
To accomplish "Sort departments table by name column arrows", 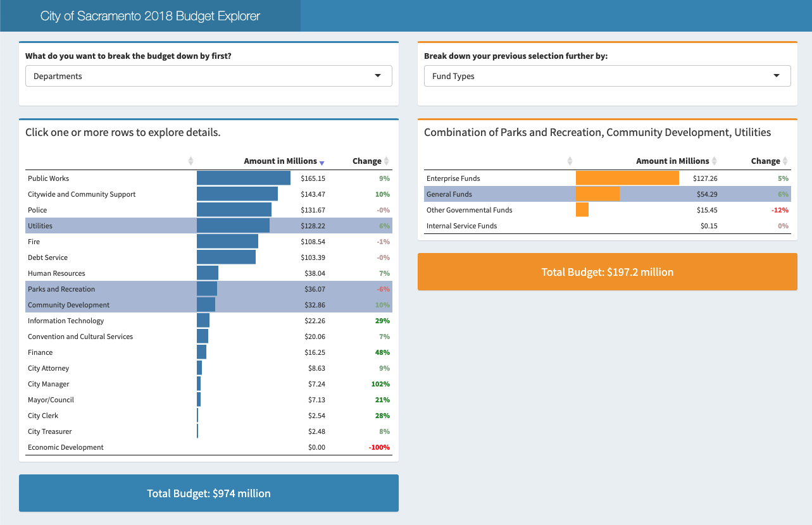I will click(191, 161).
